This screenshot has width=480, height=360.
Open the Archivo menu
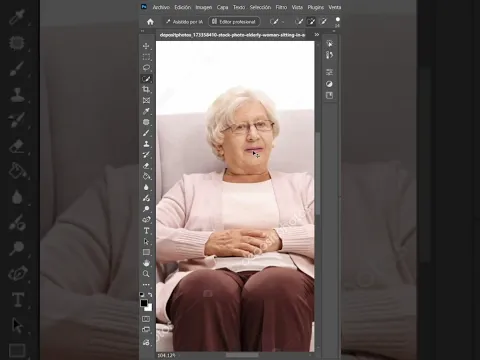click(161, 7)
